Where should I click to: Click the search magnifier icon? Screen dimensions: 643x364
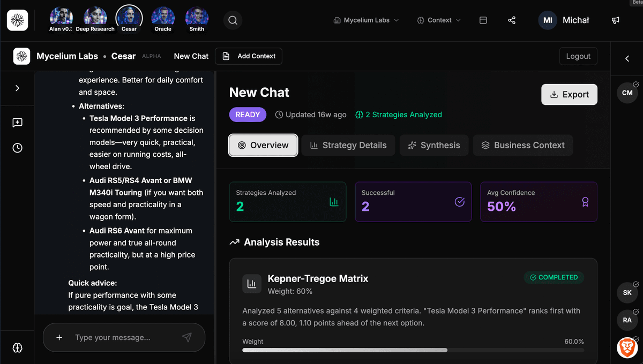tap(233, 20)
